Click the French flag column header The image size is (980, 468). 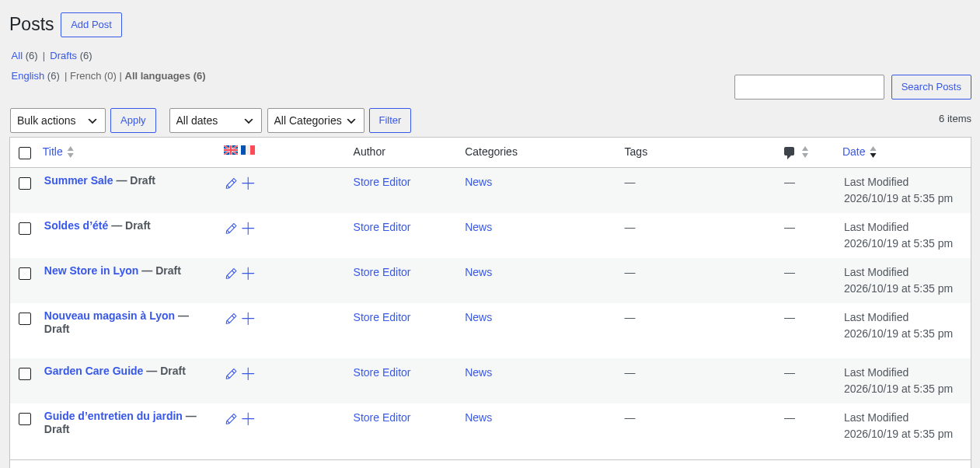coord(248,150)
